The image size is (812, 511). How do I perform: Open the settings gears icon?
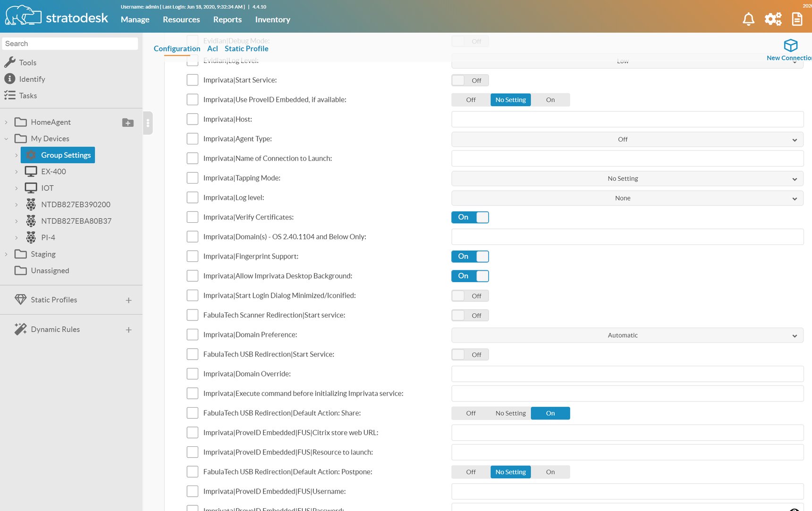click(x=773, y=19)
